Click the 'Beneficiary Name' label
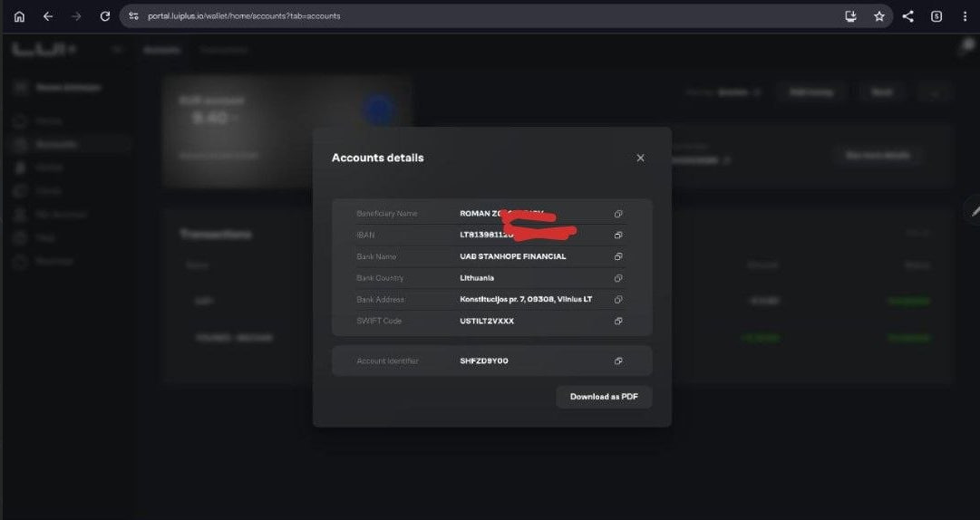 pos(387,214)
